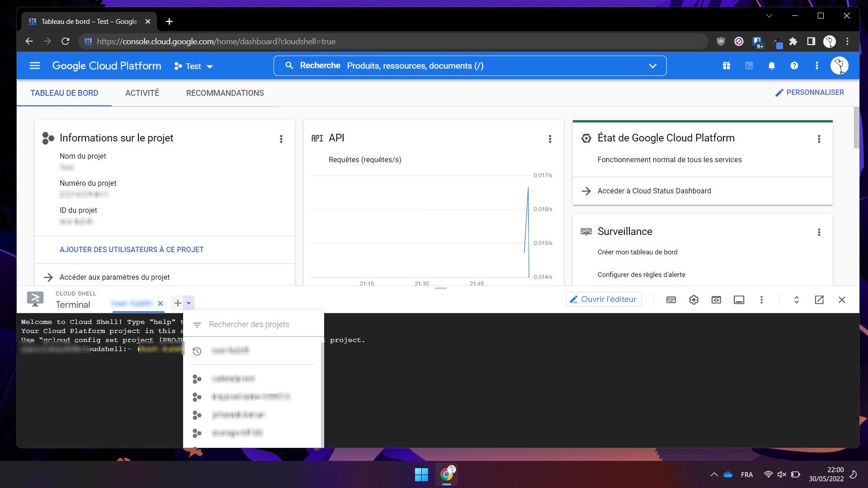Change Cloud Shell session layout
The height and width of the screenshot is (488, 868).
(x=739, y=300)
